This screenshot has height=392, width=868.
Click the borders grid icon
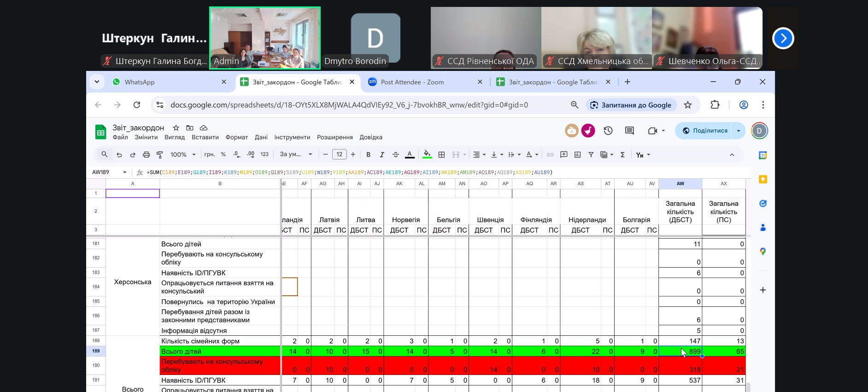[x=441, y=155]
